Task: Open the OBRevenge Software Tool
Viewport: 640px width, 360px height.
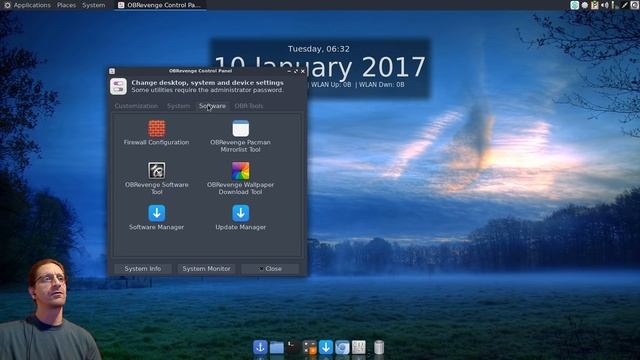Action: pyautogui.click(x=156, y=179)
